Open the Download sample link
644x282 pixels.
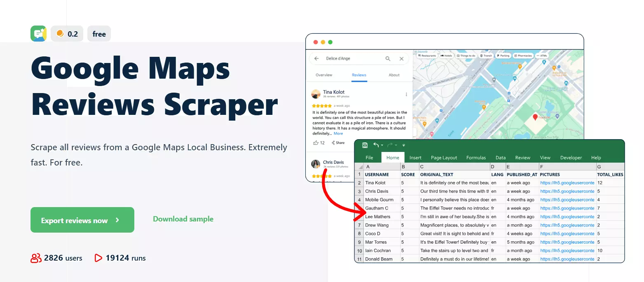[183, 219]
